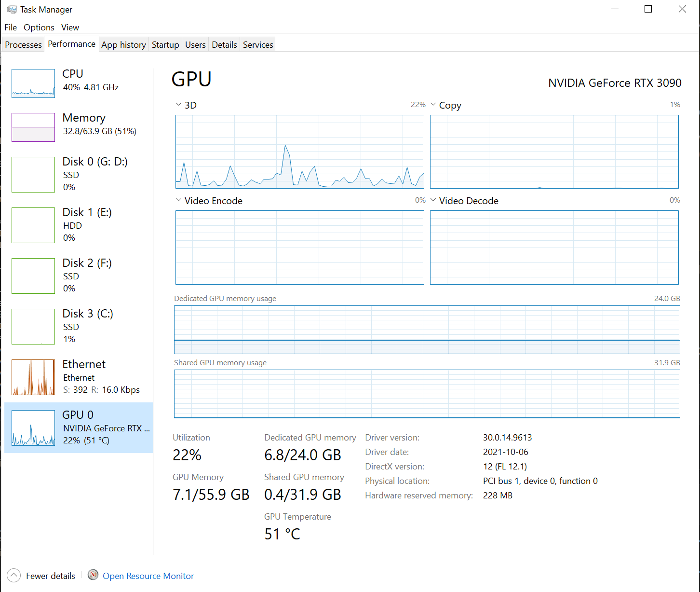Click the Video Encode usage graph
The width and height of the screenshot is (700, 592).
click(300, 248)
